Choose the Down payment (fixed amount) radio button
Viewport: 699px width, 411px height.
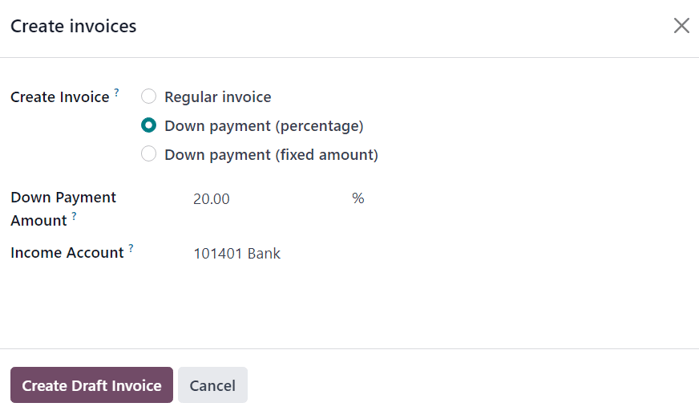coord(149,154)
